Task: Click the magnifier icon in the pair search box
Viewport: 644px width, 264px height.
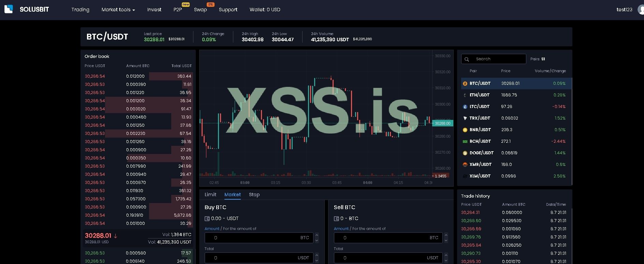Action: [x=467, y=59]
